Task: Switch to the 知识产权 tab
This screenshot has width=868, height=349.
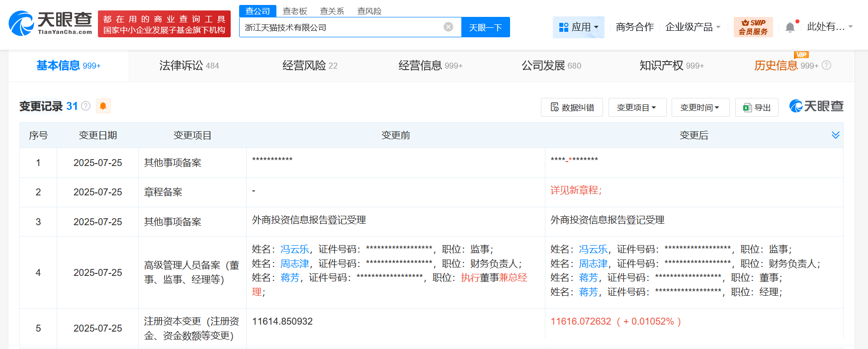Action: (671, 66)
